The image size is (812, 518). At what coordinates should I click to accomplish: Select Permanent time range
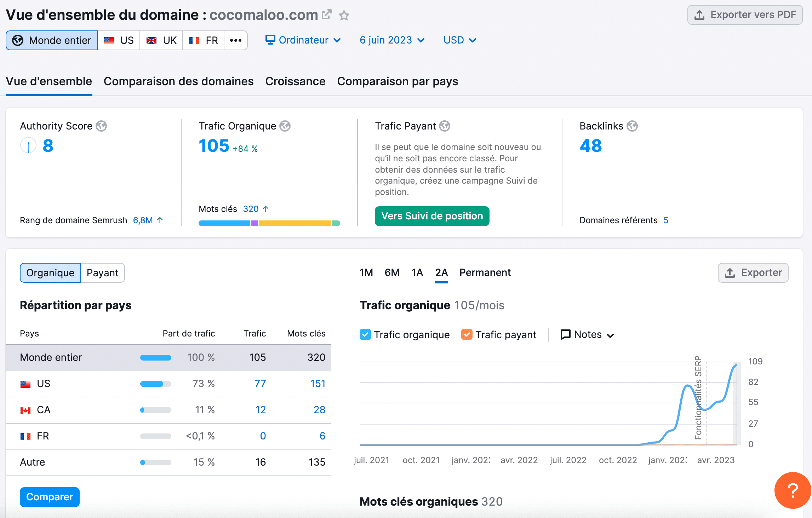point(485,272)
